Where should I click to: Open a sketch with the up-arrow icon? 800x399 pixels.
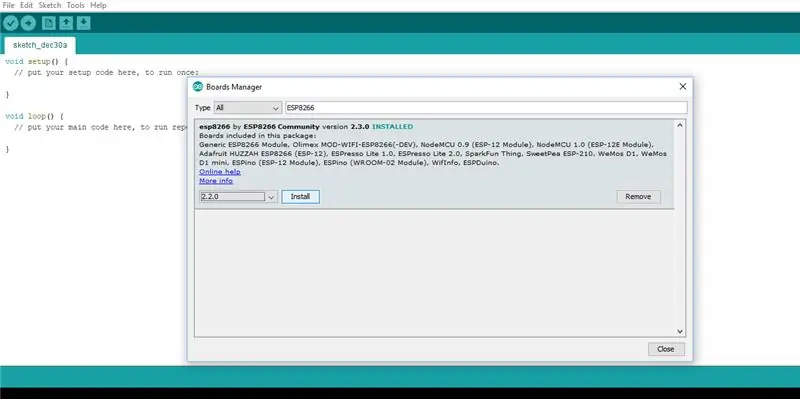(x=66, y=23)
